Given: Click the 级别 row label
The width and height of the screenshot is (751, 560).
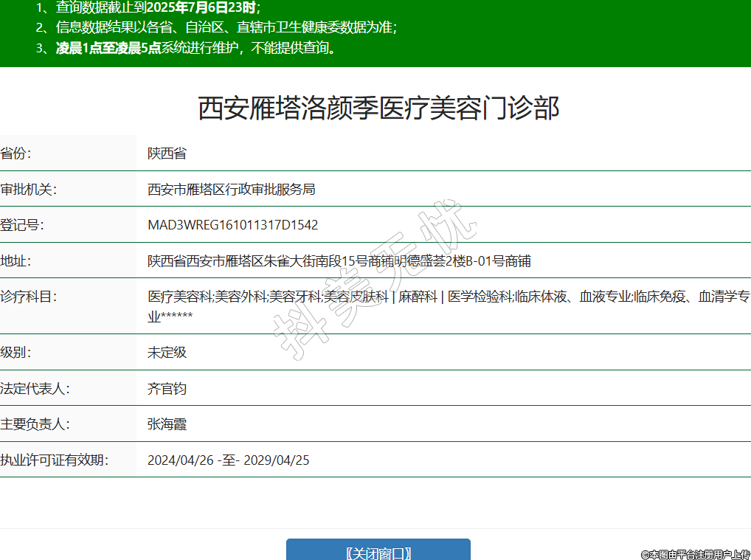Looking at the screenshot, I should [x=16, y=352].
